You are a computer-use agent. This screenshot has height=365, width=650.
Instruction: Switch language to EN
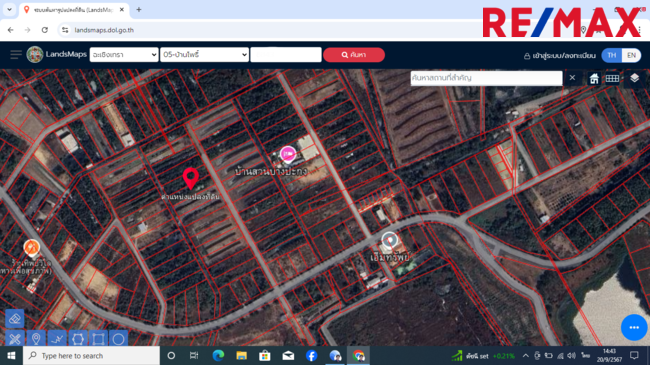click(x=631, y=55)
